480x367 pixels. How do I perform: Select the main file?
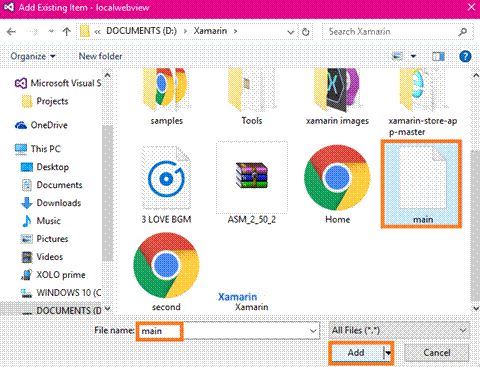[422, 184]
